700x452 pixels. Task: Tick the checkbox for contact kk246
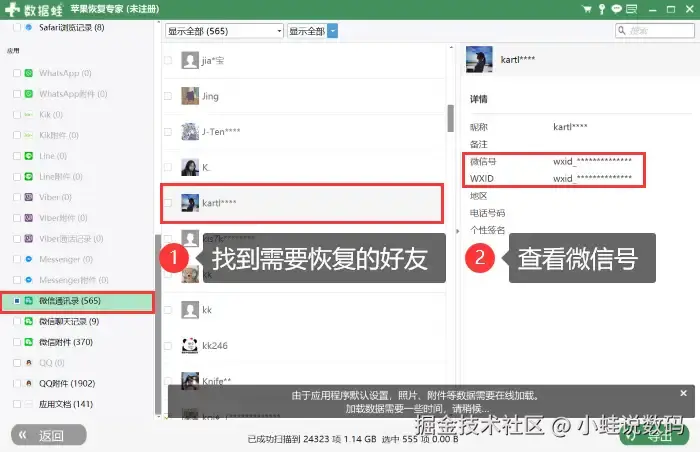click(x=168, y=346)
